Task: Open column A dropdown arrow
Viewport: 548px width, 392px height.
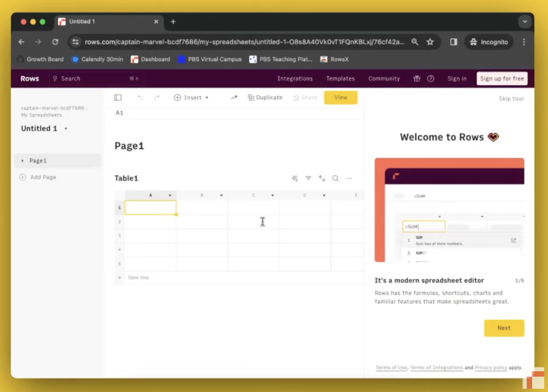Action: (x=170, y=195)
